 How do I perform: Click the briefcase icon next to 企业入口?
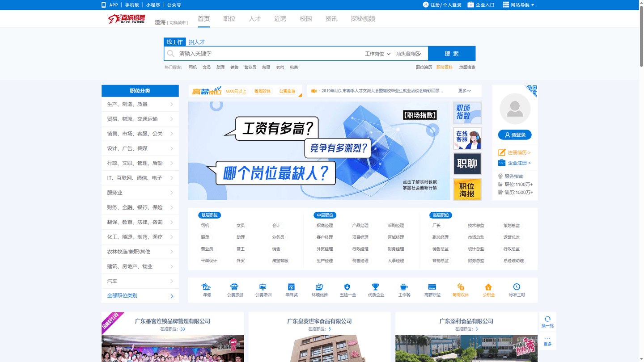click(470, 4)
